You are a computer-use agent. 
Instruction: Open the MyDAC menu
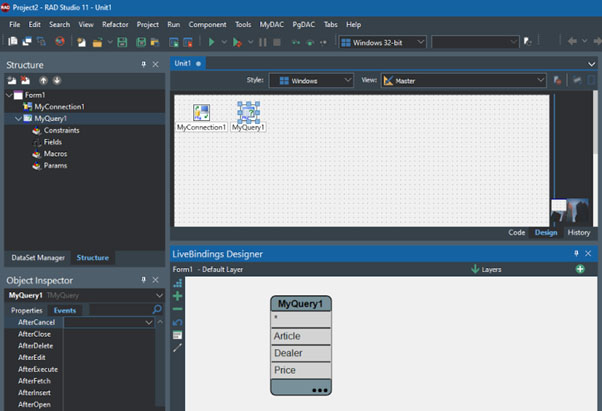pos(271,25)
